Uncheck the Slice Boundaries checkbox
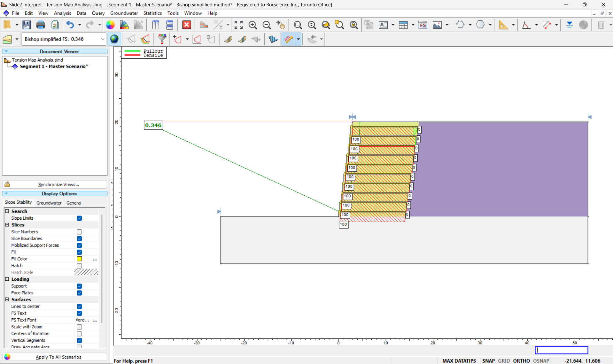 79,239
